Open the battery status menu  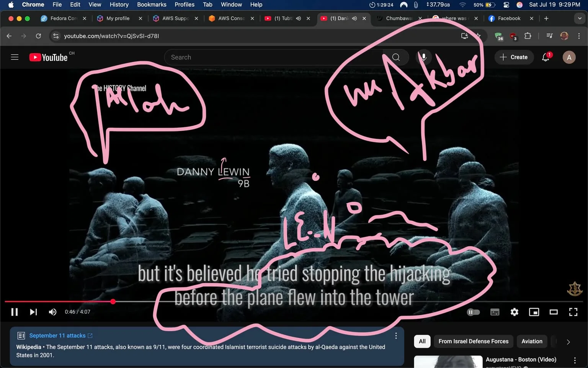tap(485, 5)
